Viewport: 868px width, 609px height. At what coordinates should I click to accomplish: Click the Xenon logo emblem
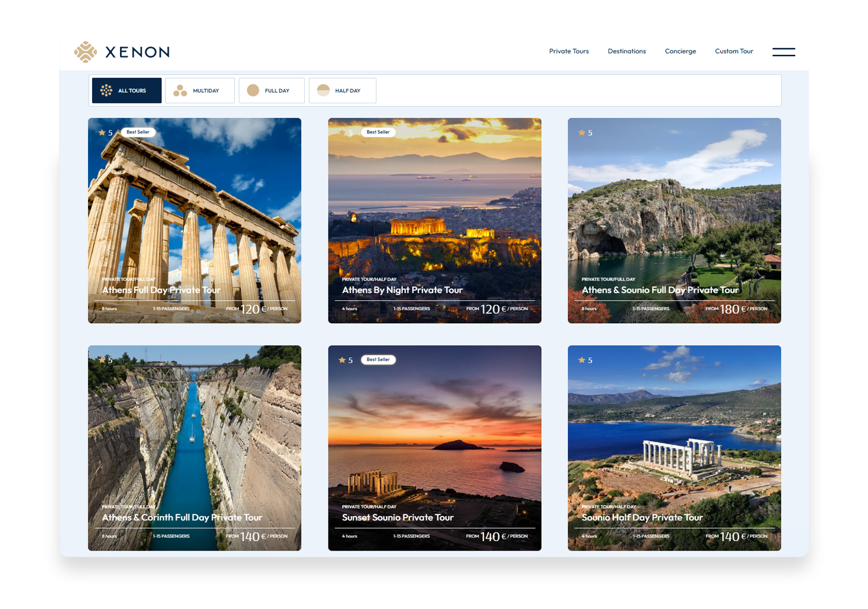86,52
